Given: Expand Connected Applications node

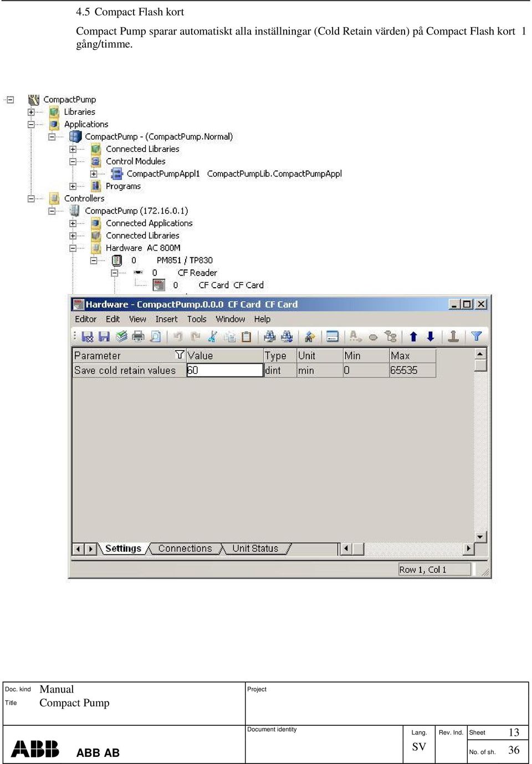Looking at the screenshot, I should click(73, 223).
